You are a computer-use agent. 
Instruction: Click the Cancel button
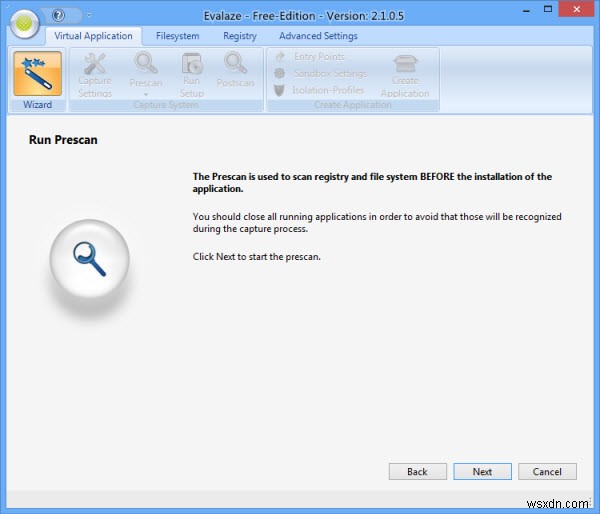[547, 472]
